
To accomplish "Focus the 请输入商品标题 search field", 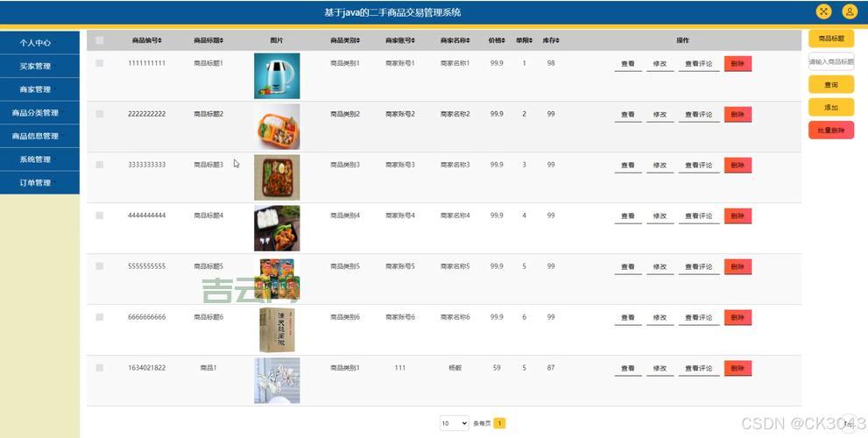I will click(831, 61).
